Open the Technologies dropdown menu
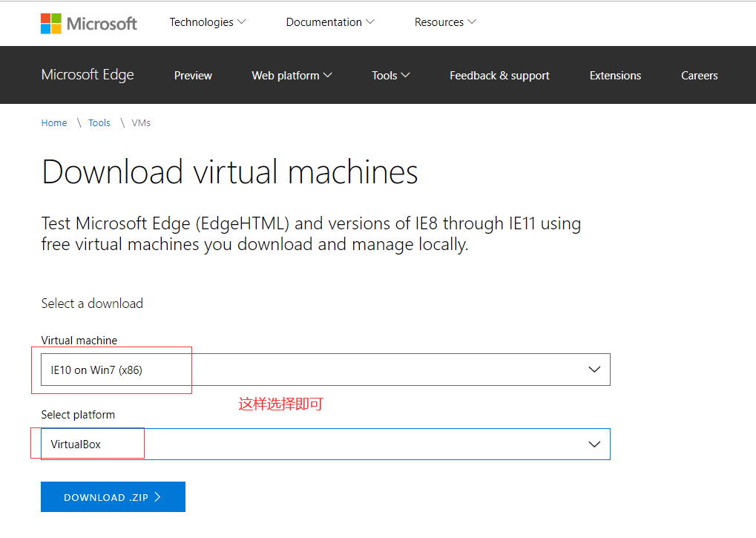The height and width of the screenshot is (538, 756). click(207, 22)
